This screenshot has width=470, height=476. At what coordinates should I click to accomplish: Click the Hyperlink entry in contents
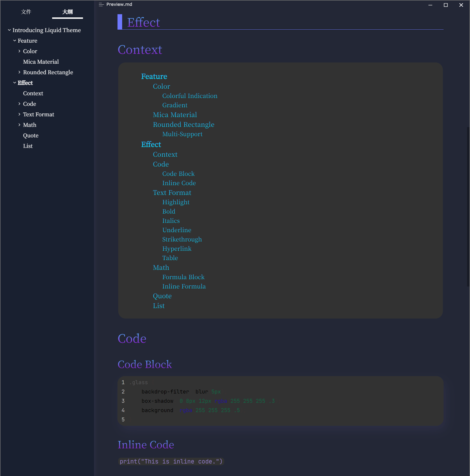(177, 249)
